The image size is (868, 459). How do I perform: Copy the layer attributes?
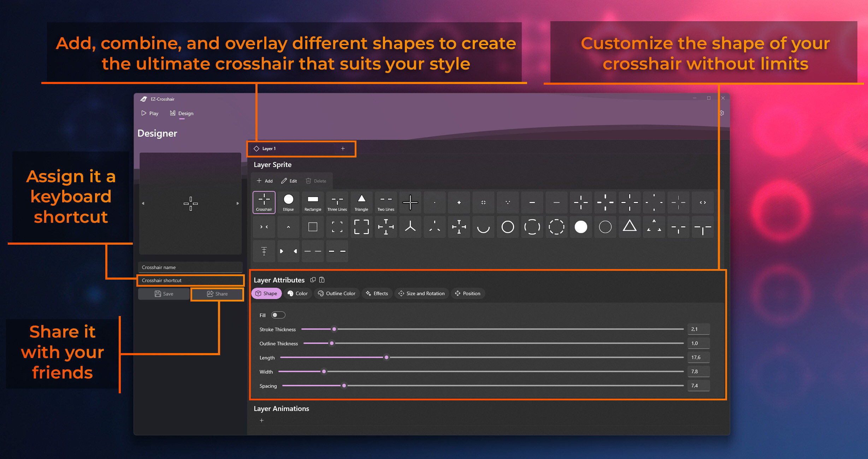313,280
